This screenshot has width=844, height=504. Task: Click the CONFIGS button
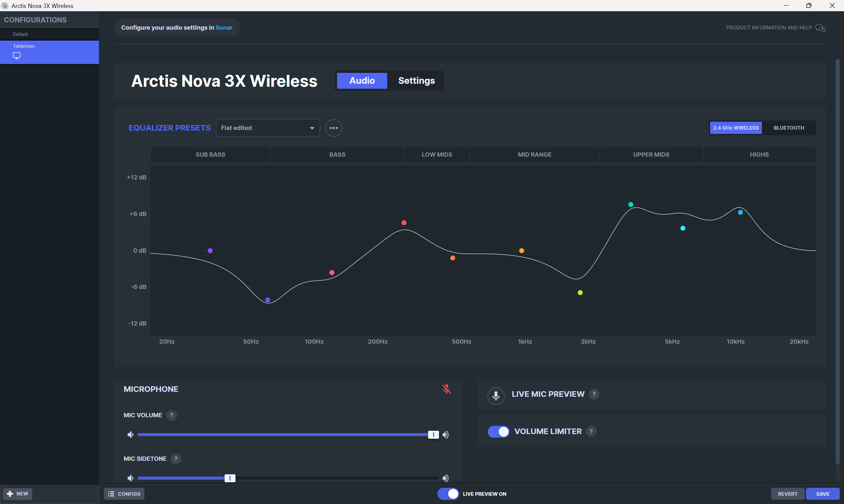click(x=124, y=494)
